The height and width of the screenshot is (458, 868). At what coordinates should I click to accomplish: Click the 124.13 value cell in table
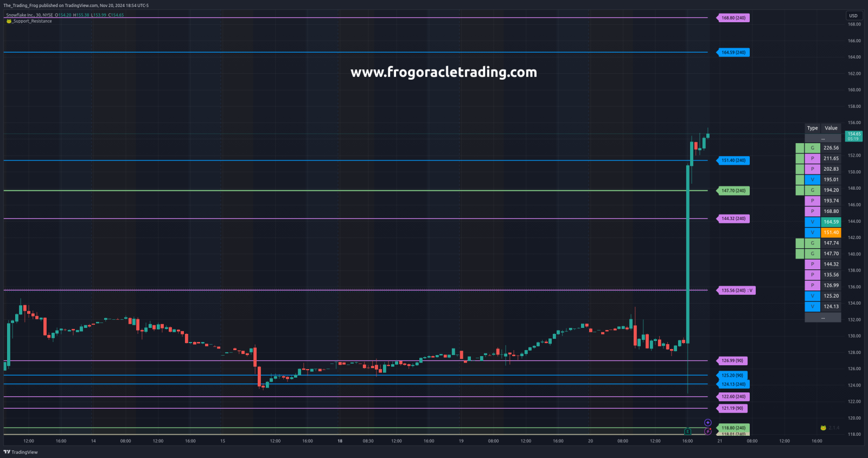(x=831, y=306)
